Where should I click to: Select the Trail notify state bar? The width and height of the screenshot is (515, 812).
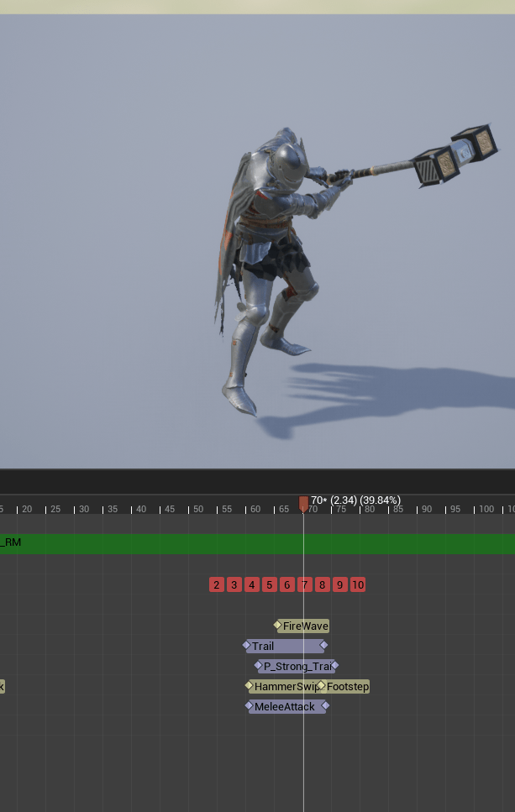point(284,646)
